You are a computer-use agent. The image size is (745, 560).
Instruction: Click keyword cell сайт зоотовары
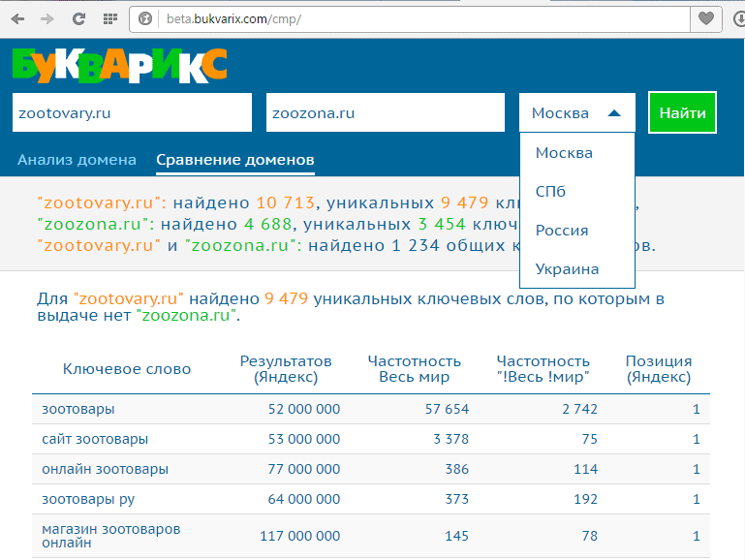pos(95,439)
